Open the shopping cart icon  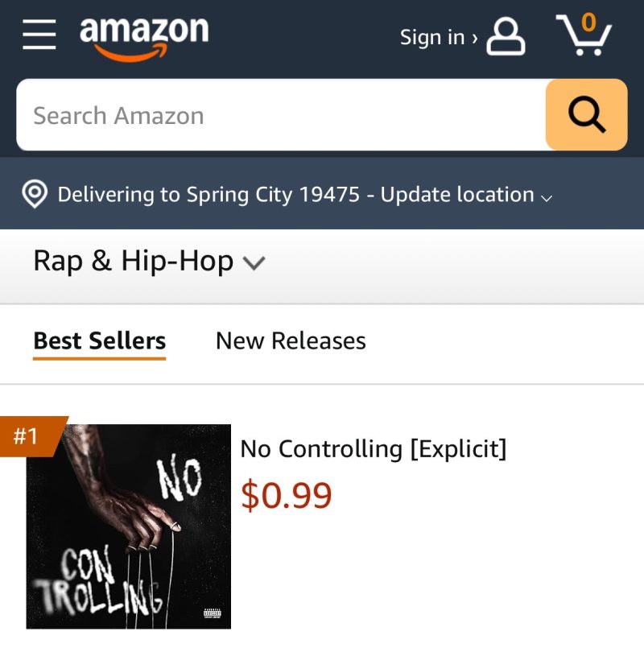click(x=584, y=37)
